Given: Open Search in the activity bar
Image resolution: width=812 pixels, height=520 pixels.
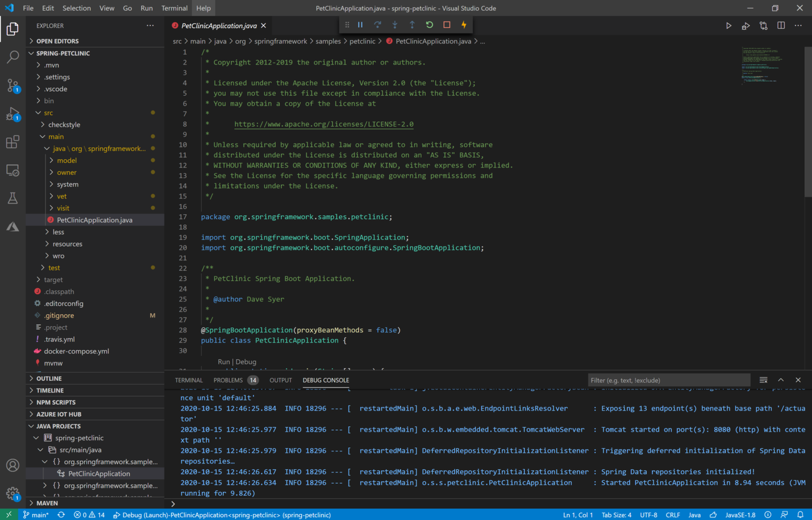Looking at the screenshot, I should [x=12, y=56].
